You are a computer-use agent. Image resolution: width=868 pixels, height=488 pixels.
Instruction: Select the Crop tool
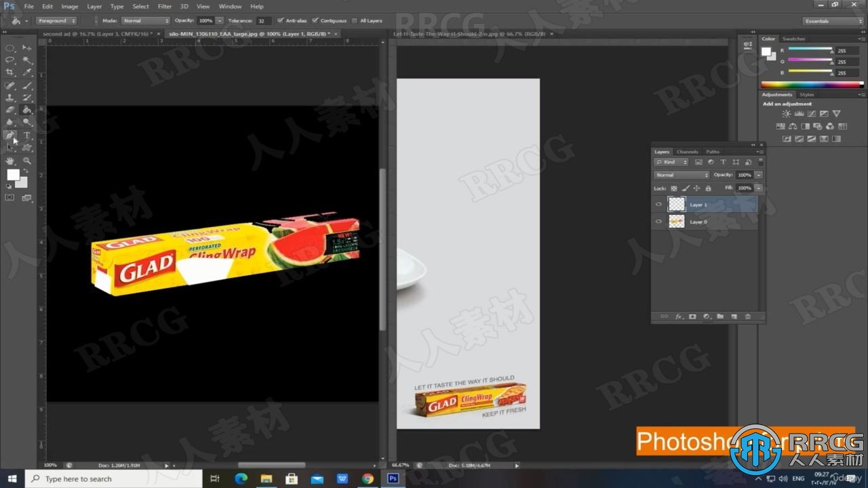[10, 73]
